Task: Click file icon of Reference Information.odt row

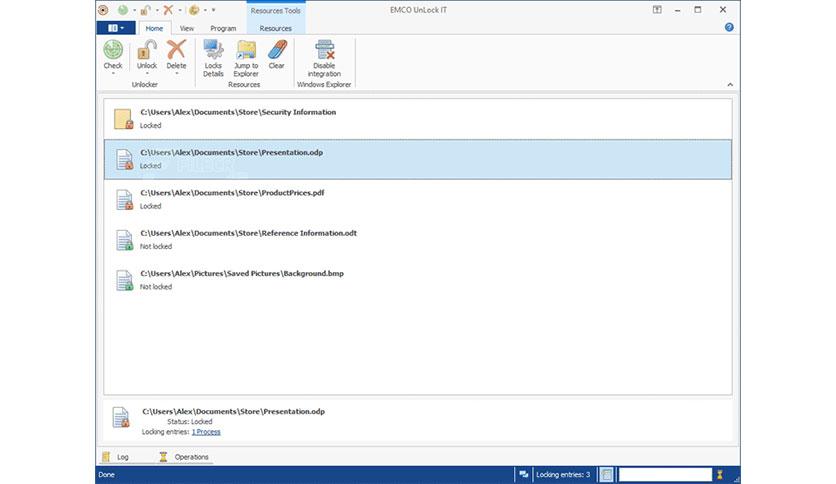Action: 124,240
